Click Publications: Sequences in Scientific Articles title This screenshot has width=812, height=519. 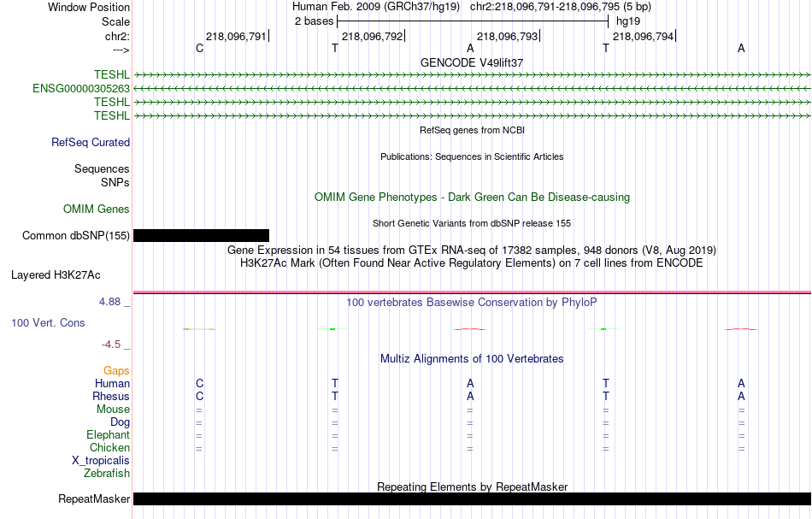(x=472, y=156)
